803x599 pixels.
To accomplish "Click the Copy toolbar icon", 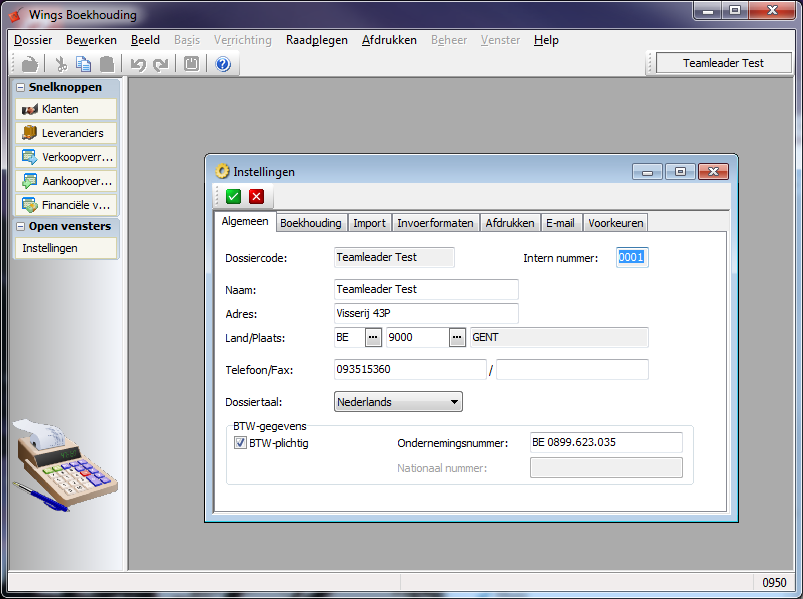I will pos(83,64).
